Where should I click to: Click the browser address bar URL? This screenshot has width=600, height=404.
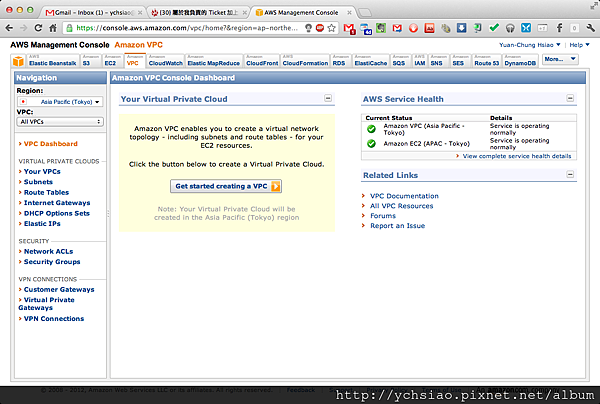(187, 28)
